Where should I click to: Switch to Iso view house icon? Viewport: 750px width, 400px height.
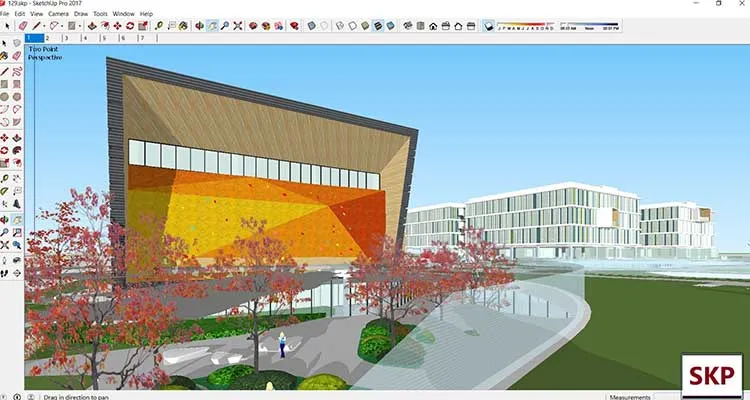click(x=408, y=26)
